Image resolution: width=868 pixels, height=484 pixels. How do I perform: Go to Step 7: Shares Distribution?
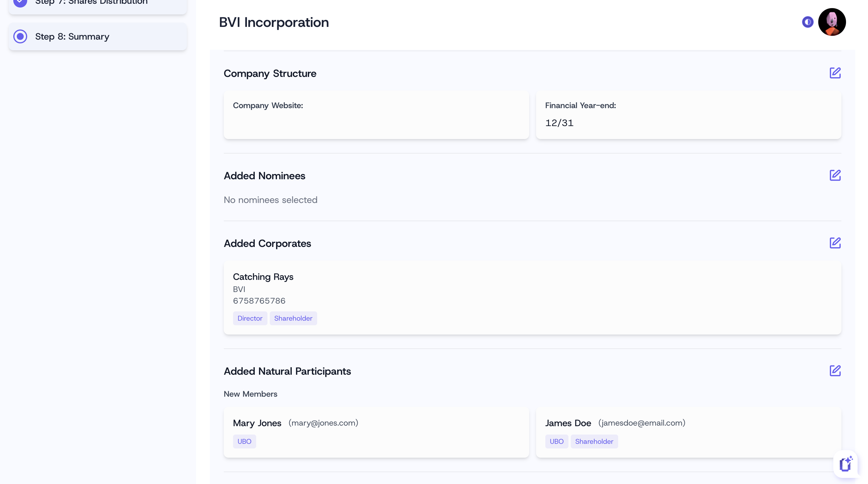pos(91,3)
